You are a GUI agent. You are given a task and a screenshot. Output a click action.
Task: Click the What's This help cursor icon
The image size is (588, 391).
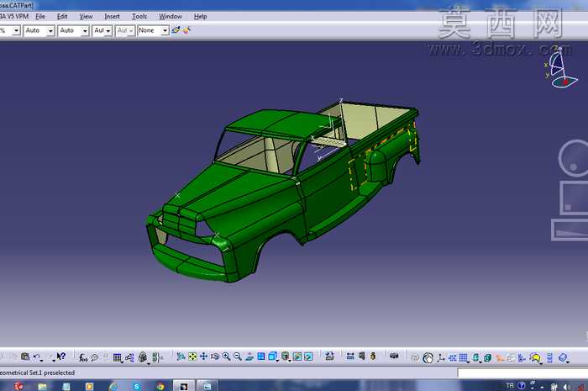click(x=60, y=357)
